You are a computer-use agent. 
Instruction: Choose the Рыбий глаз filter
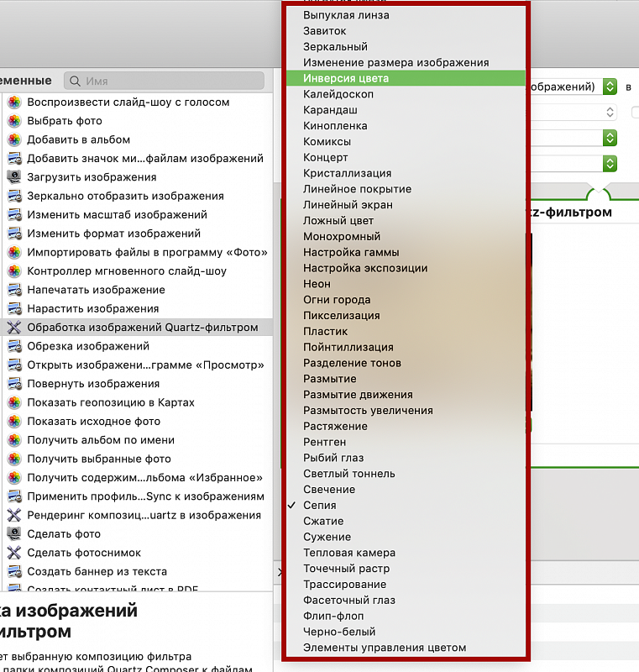click(406, 458)
